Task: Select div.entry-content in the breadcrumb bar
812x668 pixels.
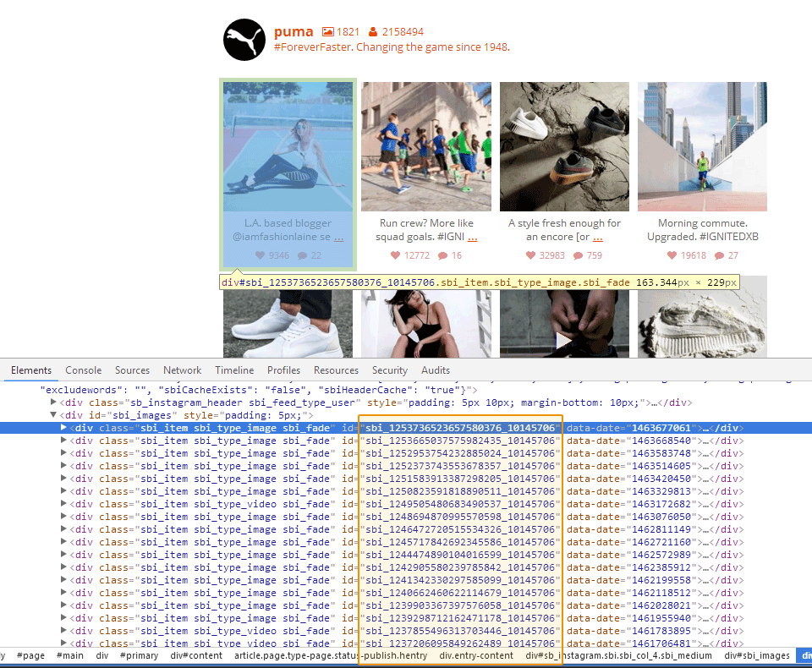Action: pos(476,655)
